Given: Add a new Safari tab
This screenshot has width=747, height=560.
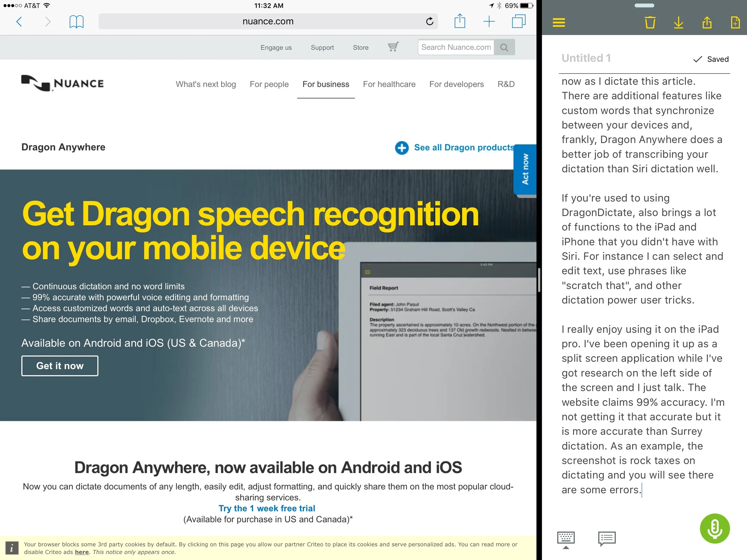Looking at the screenshot, I should point(489,22).
